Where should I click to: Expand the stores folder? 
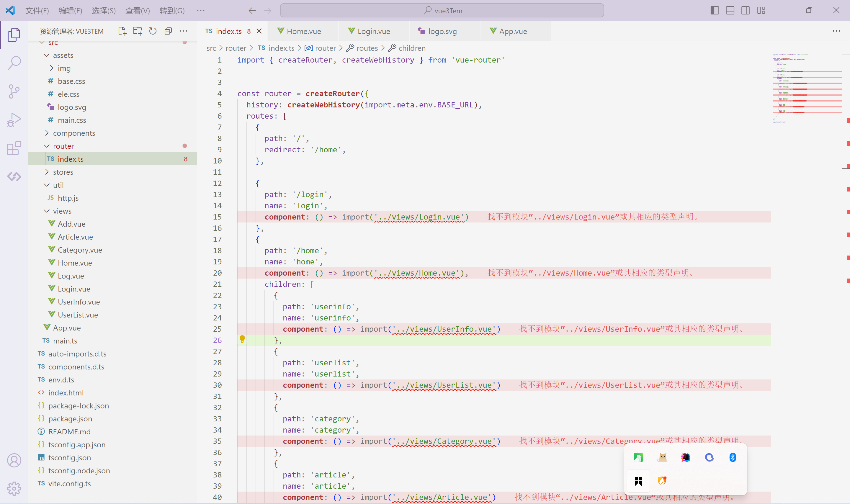[x=47, y=172]
